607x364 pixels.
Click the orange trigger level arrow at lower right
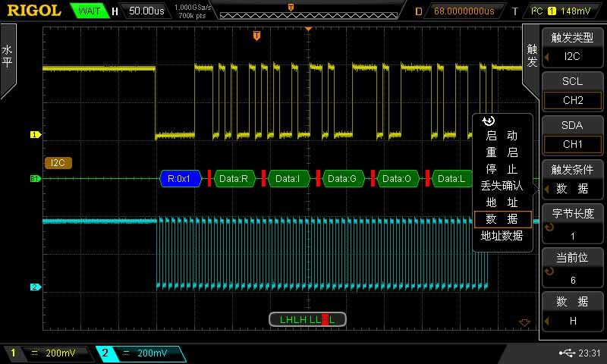pos(524,323)
